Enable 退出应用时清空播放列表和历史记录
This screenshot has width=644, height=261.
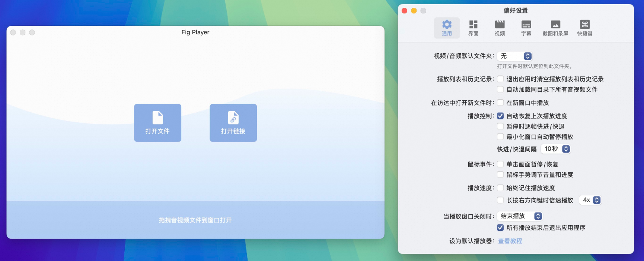501,79
